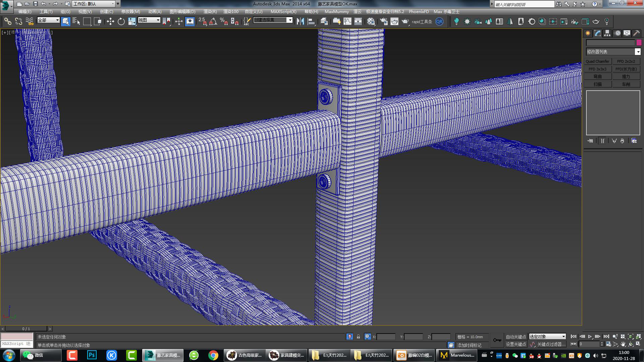Open the MAXScript(X) menu
The image size is (644, 362).
[x=283, y=11]
